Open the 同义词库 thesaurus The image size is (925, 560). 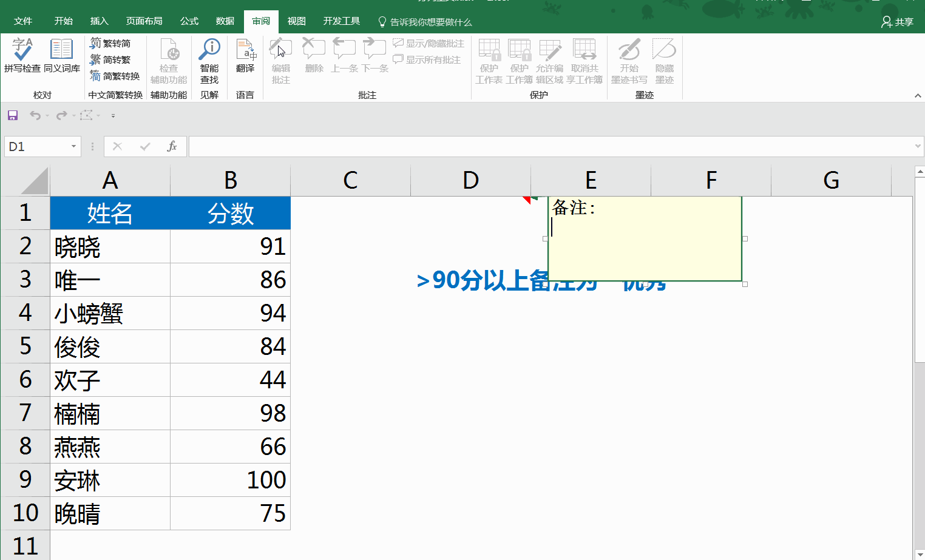click(61, 59)
